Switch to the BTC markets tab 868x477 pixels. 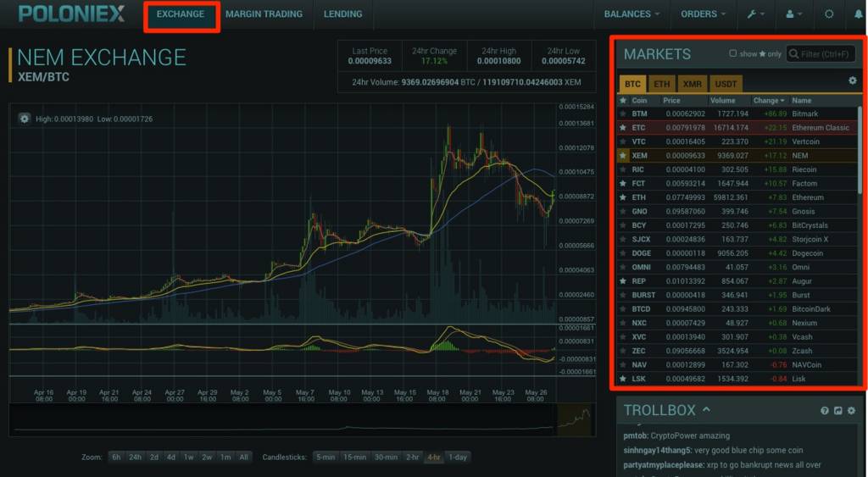tap(632, 84)
